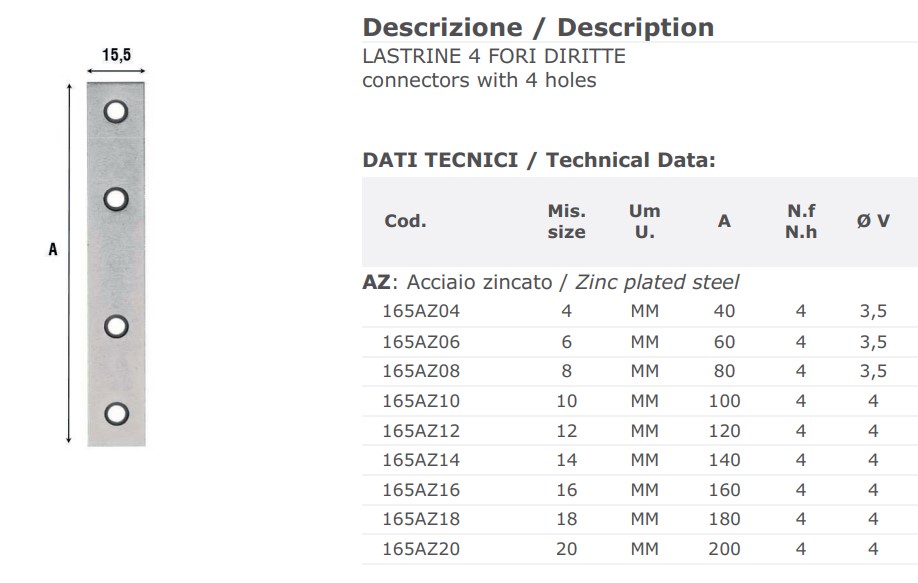The height and width of the screenshot is (583, 918).
Task: Click the product code 165AZ04
Action: coord(421,311)
